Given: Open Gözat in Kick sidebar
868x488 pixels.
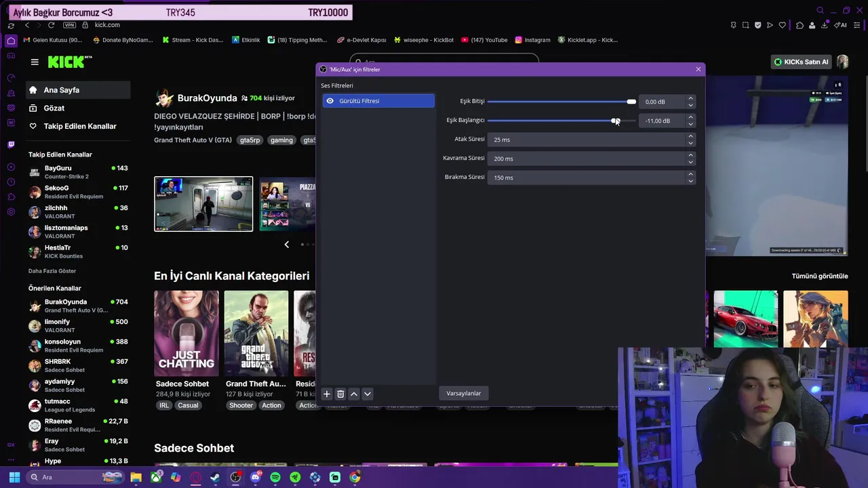Looking at the screenshot, I should tap(78, 108).
